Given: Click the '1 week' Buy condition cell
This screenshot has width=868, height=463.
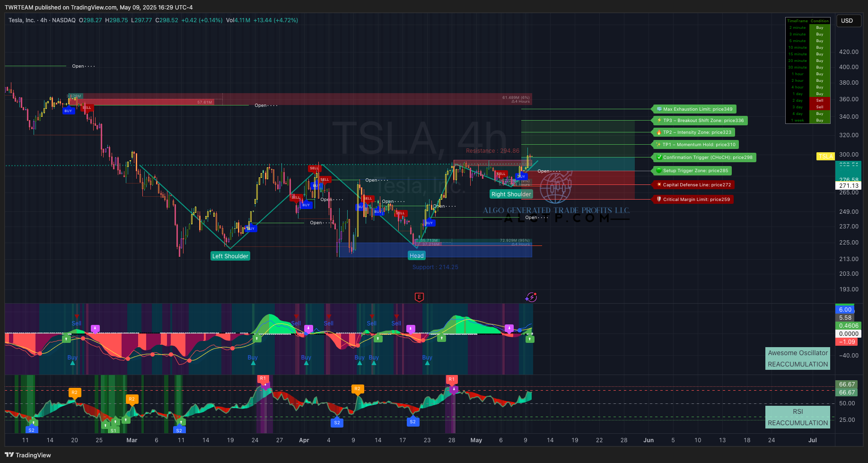Looking at the screenshot, I should coord(820,120).
